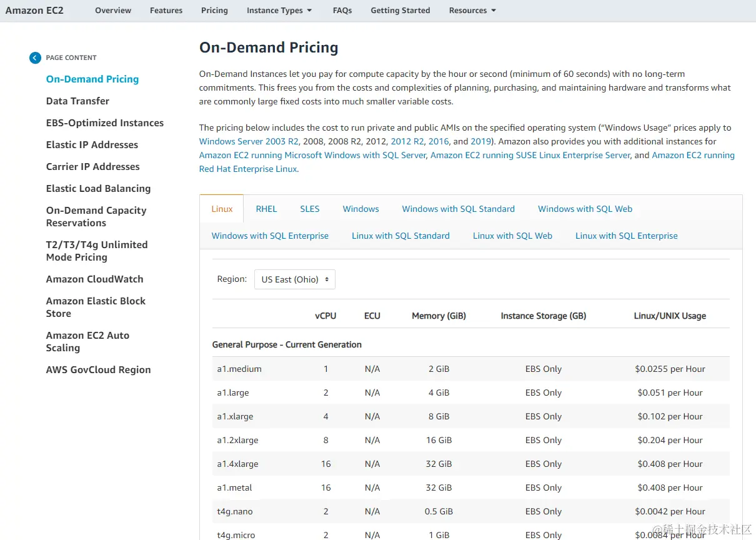Switch to the RHEL tab

pos(266,209)
